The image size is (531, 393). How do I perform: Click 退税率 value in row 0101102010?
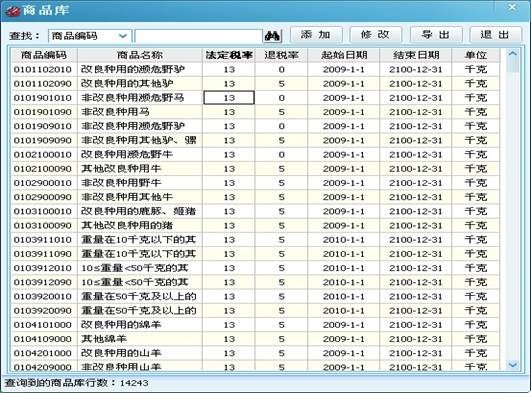coord(281,69)
